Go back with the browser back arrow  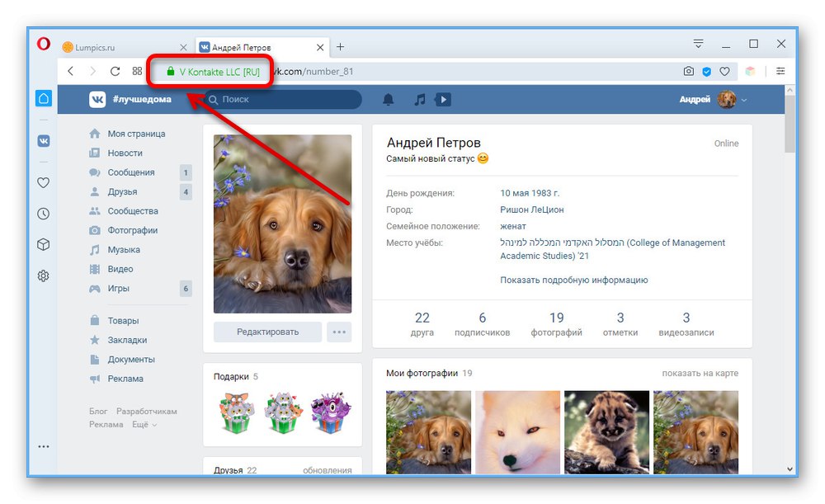70,71
